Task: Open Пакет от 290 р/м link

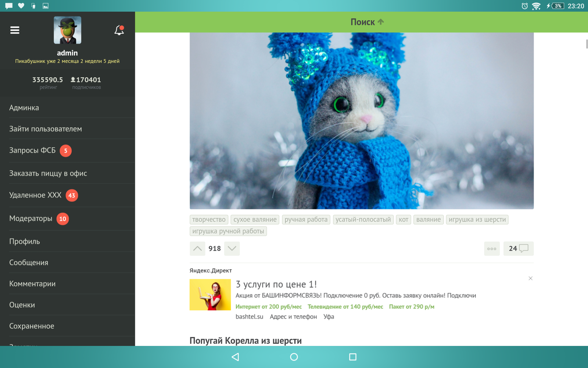Action: [x=412, y=307]
